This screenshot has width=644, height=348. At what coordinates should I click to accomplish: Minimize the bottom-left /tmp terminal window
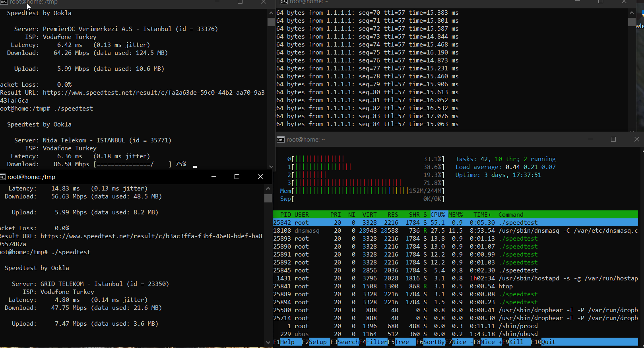pos(214,177)
